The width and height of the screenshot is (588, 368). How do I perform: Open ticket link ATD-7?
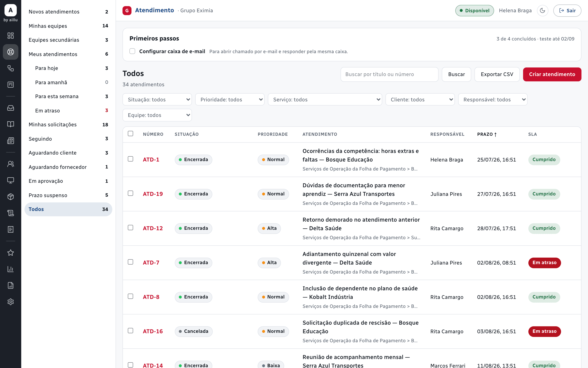click(x=151, y=263)
